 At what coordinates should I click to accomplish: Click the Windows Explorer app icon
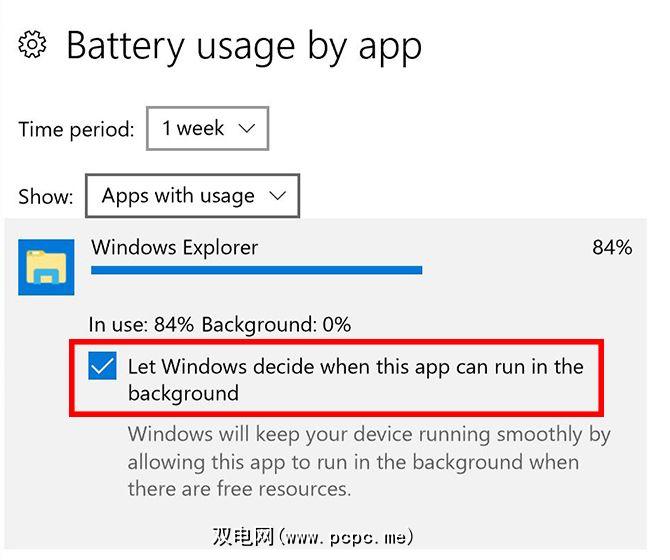[46, 267]
